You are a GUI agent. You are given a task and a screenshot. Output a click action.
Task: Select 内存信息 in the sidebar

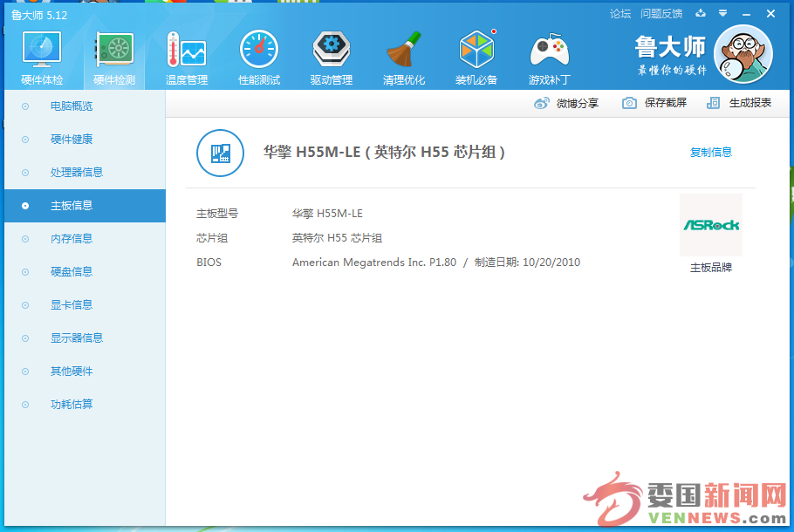[x=85, y=239]
